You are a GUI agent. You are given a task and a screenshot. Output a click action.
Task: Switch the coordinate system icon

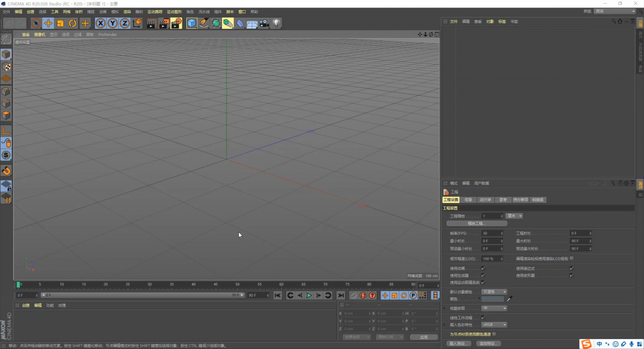click(x=136, y=23)
